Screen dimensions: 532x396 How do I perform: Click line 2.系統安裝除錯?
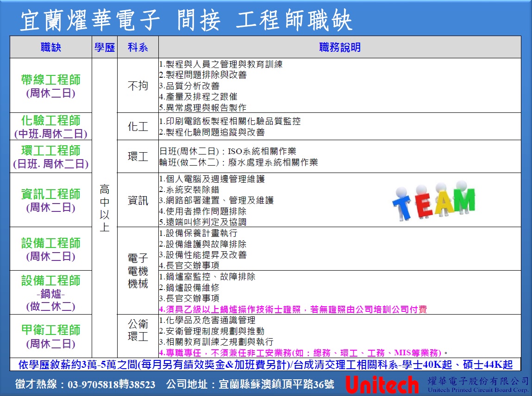[x=189, y=190]
